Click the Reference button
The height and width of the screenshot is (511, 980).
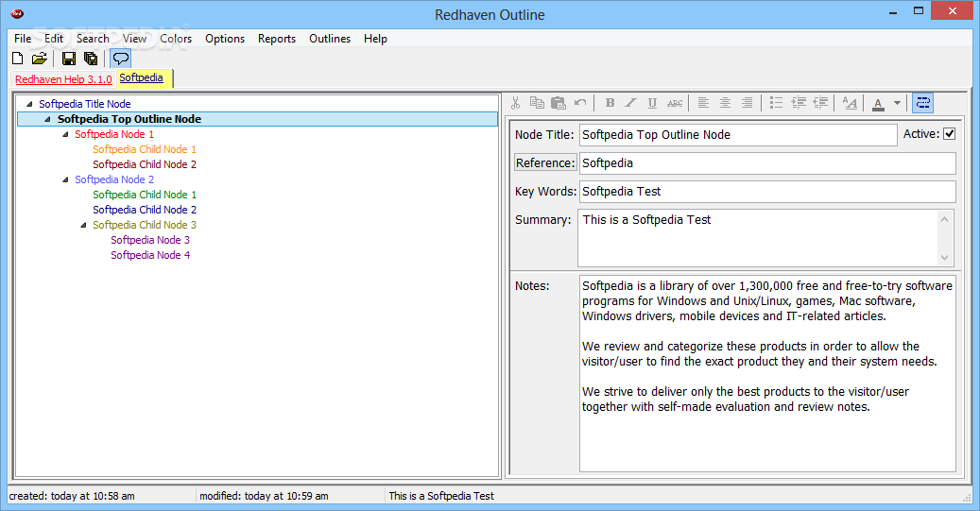click(545, 163)
